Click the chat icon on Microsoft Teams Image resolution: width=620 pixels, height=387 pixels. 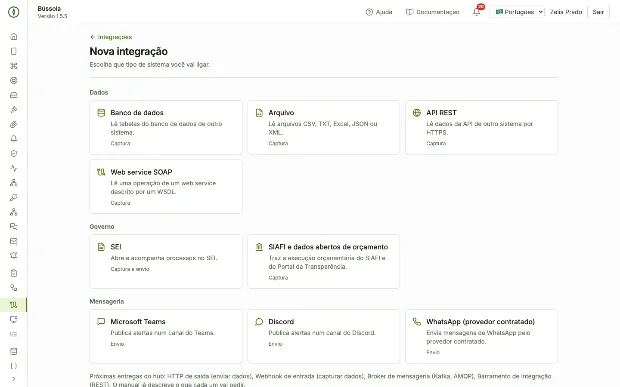tap(101, 321)
